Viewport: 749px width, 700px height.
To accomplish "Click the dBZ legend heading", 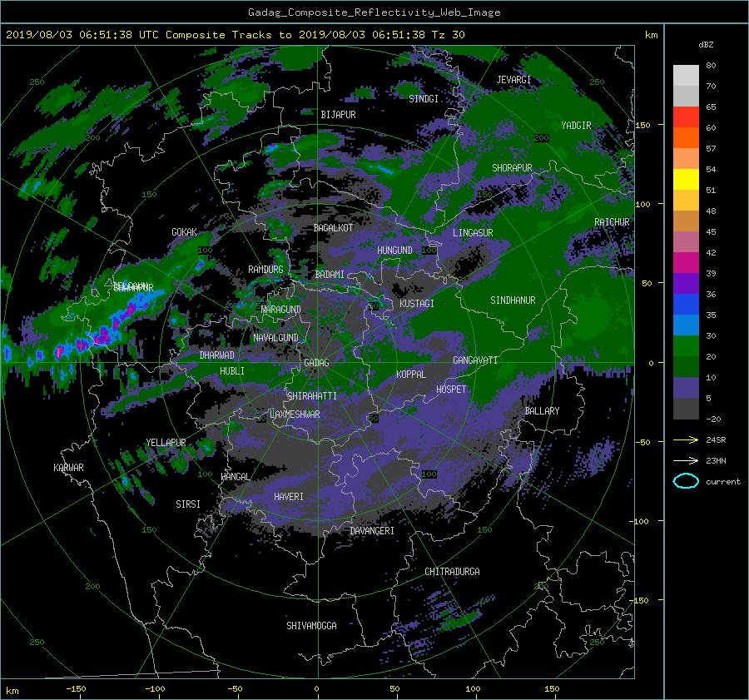I will tap(706, 44).
